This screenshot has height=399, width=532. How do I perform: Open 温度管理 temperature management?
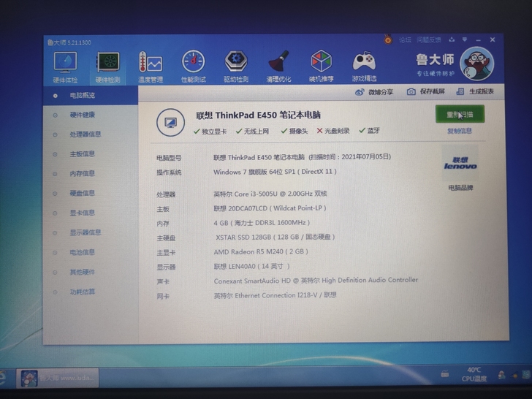[151, 67]
